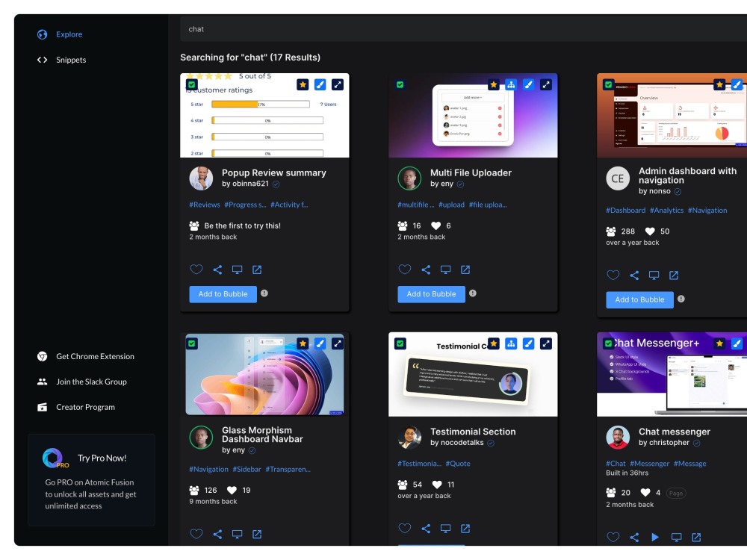Screen dimensions: 747x560
Task: Preview Popup Review summary with monitor icon
Action: click(238, 270)
